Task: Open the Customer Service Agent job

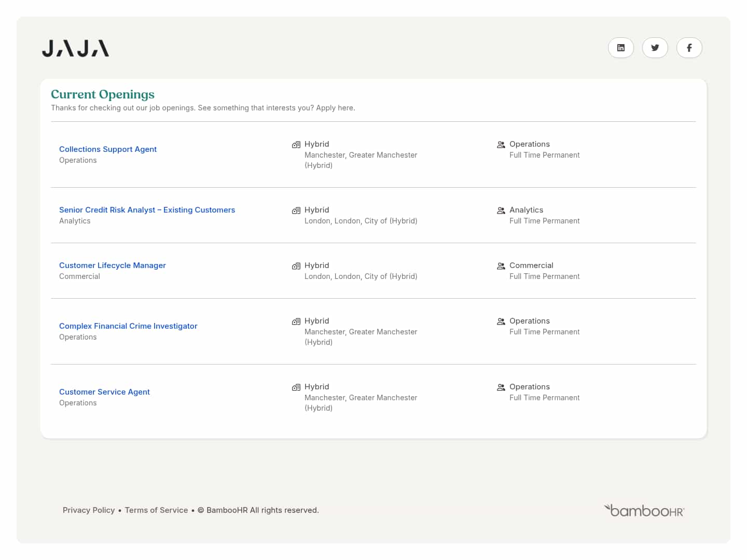Action: (104, 392)
